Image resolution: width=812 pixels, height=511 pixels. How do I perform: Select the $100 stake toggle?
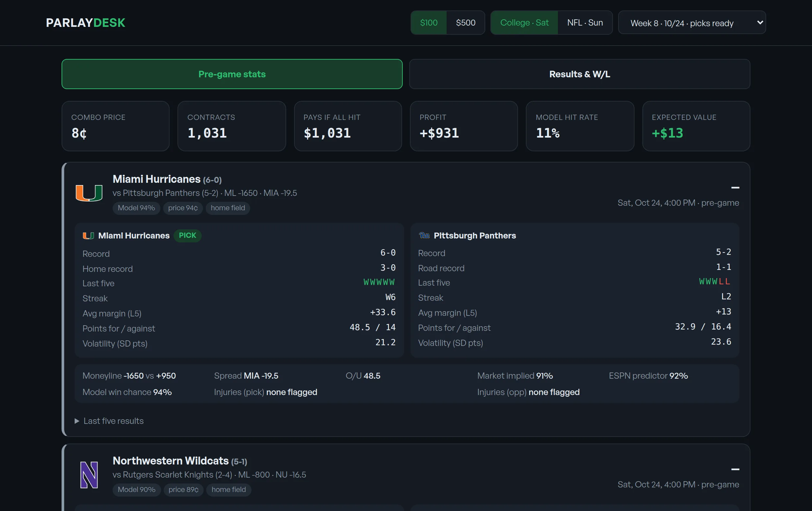429,23
